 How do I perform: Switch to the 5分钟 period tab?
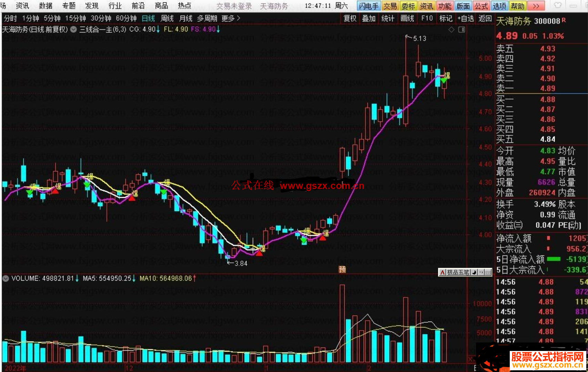[x=52, y=18]
